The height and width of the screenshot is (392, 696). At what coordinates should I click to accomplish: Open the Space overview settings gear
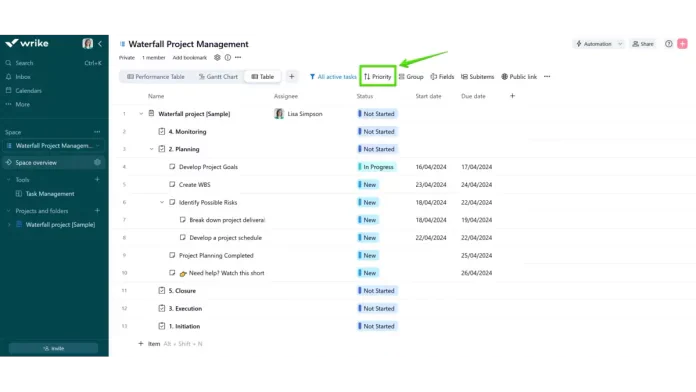[98, 162]
